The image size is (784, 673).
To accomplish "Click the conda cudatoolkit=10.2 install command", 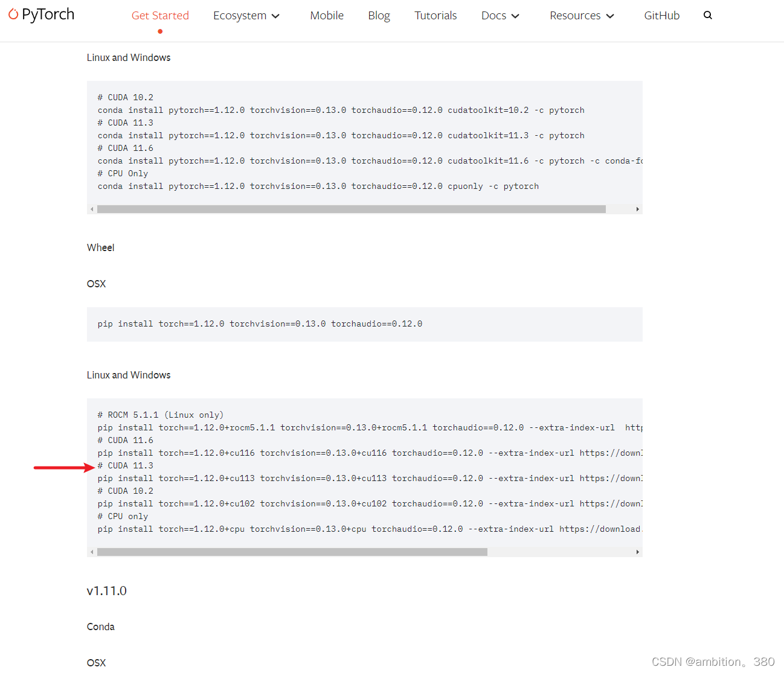I will [x=341, y=110].
